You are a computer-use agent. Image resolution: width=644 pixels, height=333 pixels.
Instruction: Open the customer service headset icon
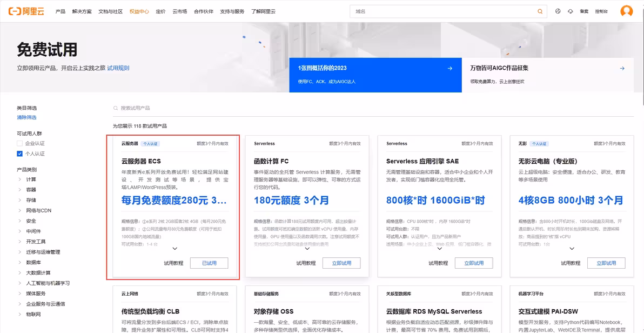571,11
